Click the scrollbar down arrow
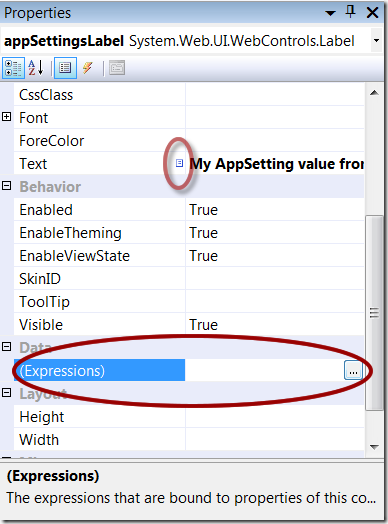388x524 pixels. [374, 447]
